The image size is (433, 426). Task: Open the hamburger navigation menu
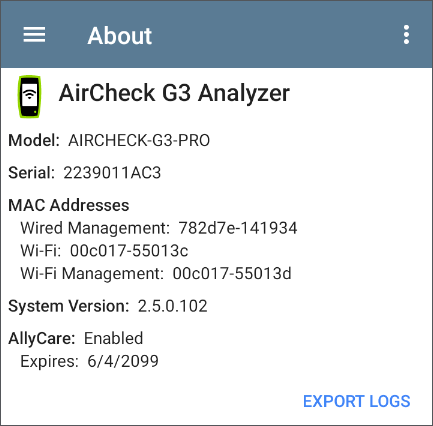coord(34,35)
